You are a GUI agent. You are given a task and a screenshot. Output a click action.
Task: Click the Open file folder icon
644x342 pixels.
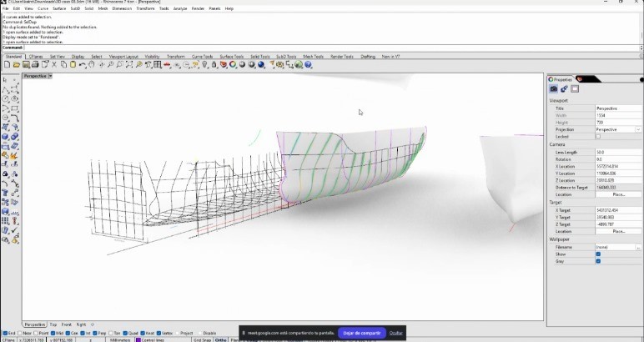click(x=18, y=64)
